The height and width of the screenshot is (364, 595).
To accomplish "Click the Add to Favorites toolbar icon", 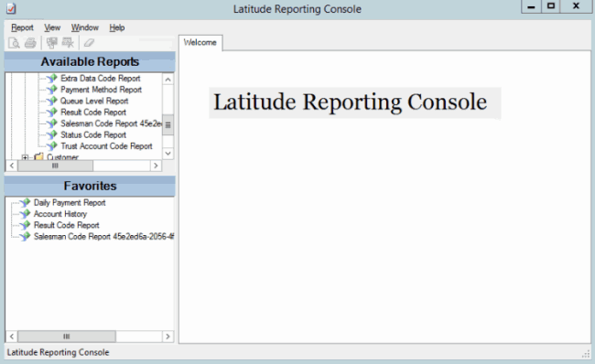I will (51, 43).
